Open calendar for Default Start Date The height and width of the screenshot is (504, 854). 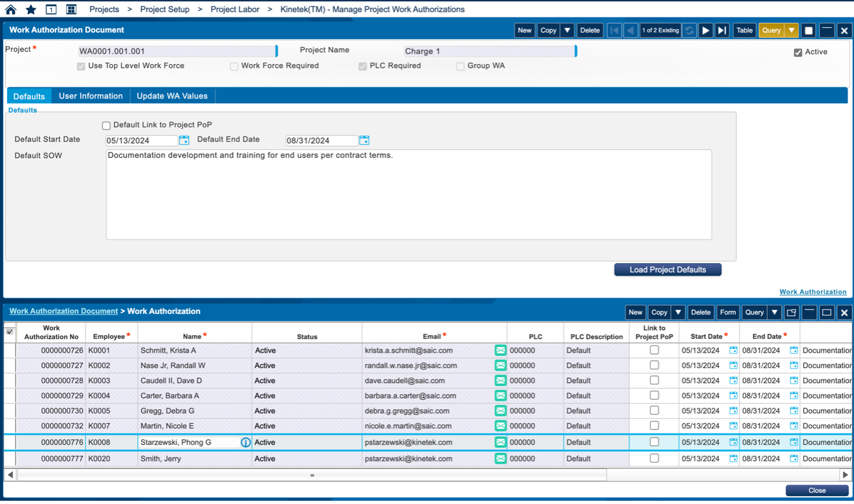[184, 140]
